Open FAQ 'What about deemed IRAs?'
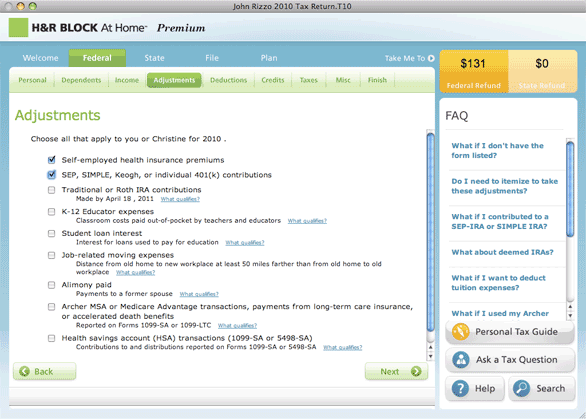Image resolution: width=586 pixels, height=419 pixels. [502, 252]
